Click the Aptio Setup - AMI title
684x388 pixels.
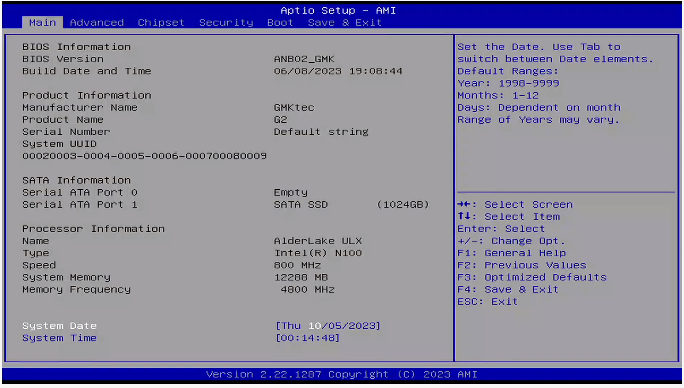pos(338,10)
